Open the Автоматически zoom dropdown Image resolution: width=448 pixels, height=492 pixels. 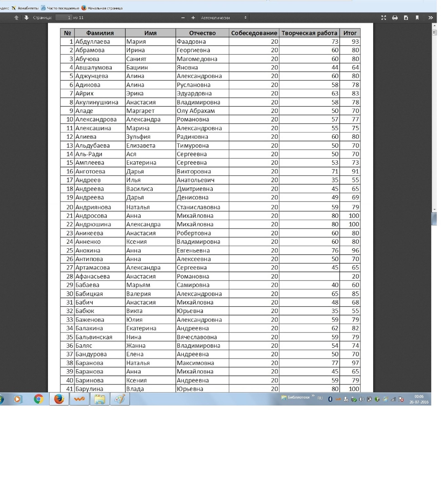[224, 18]
